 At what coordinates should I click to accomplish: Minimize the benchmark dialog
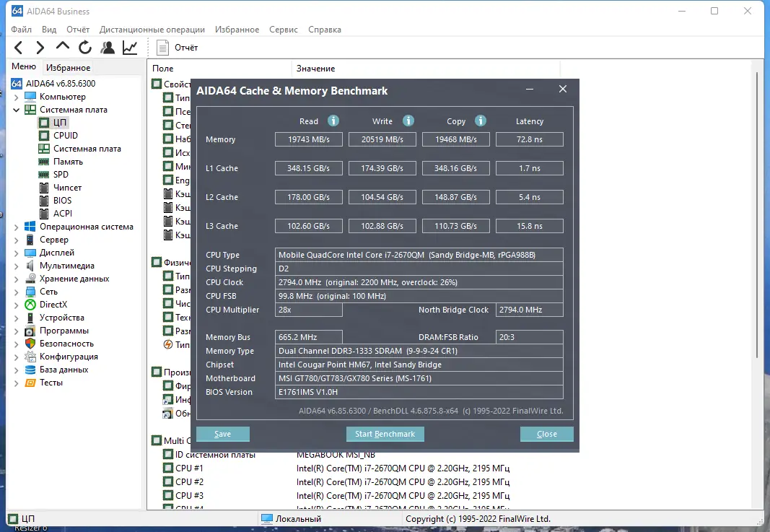[530, 89]
